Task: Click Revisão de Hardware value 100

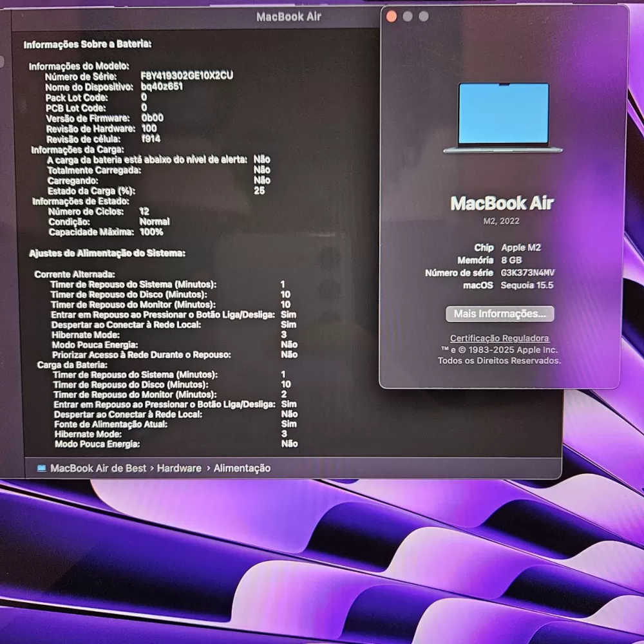Action: point(149,129)
